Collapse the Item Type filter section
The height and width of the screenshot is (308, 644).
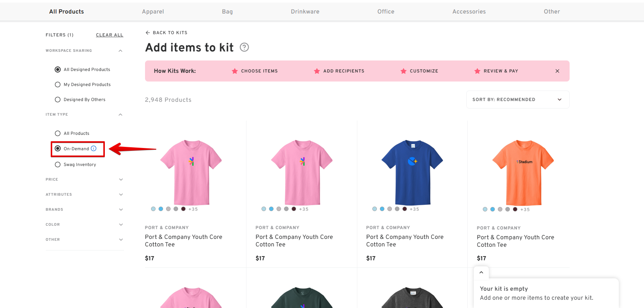pos(121,115)
